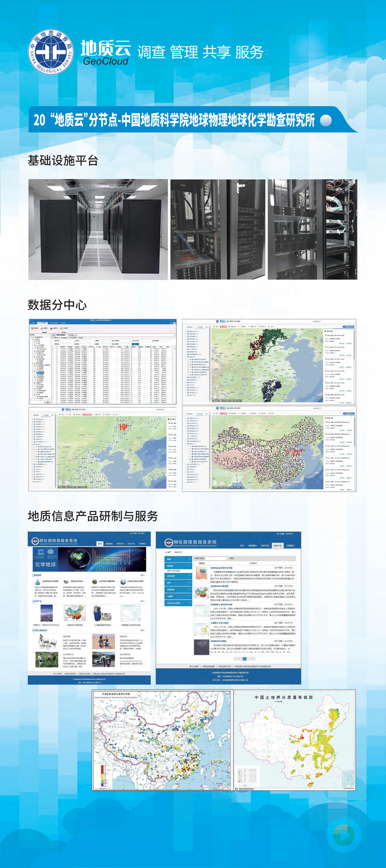Select the 首页 tab on the product page
The height and width of the screenshot is (868, 386).
[x=242, y=545]
